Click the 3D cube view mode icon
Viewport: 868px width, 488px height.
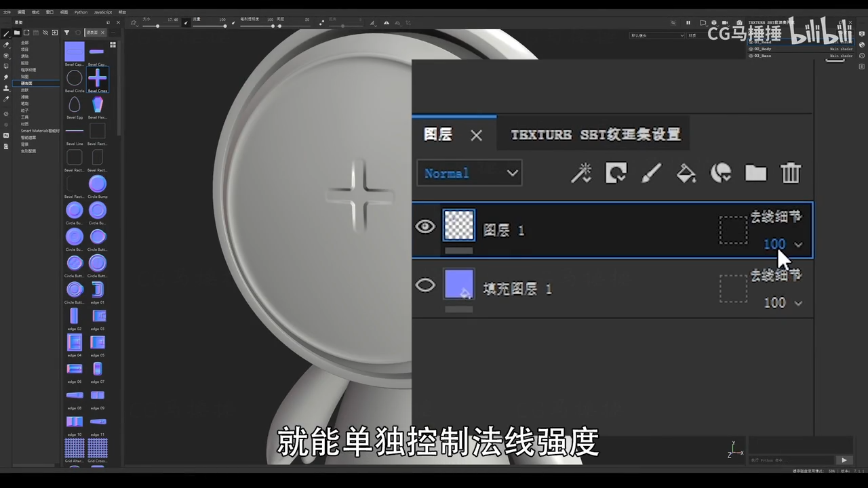pos(714,22)
